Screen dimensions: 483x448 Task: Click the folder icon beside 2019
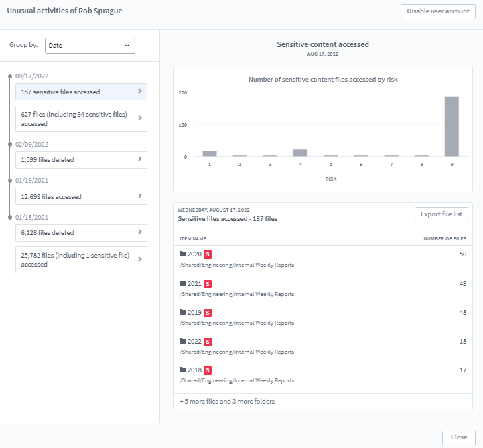(183, 313)
